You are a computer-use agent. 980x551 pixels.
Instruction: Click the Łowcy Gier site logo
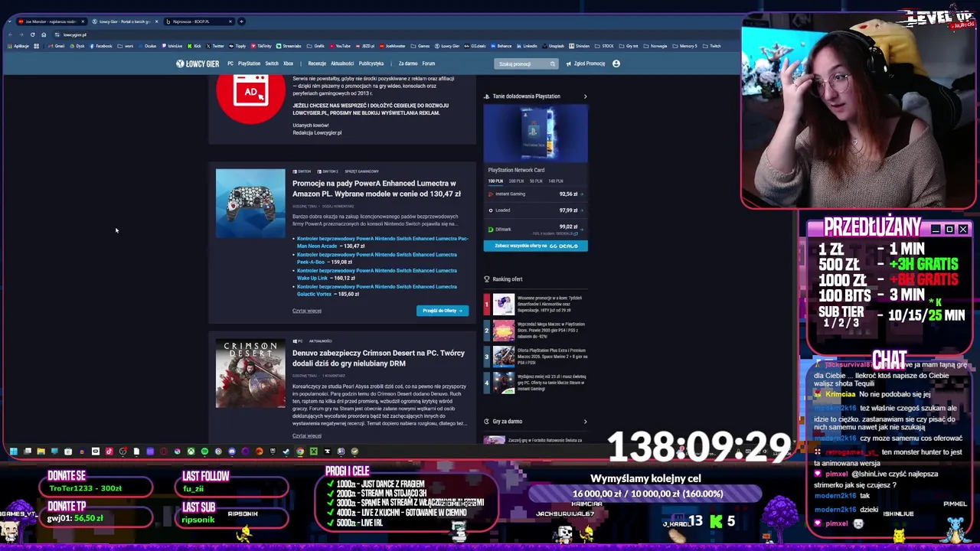(198, 64)
